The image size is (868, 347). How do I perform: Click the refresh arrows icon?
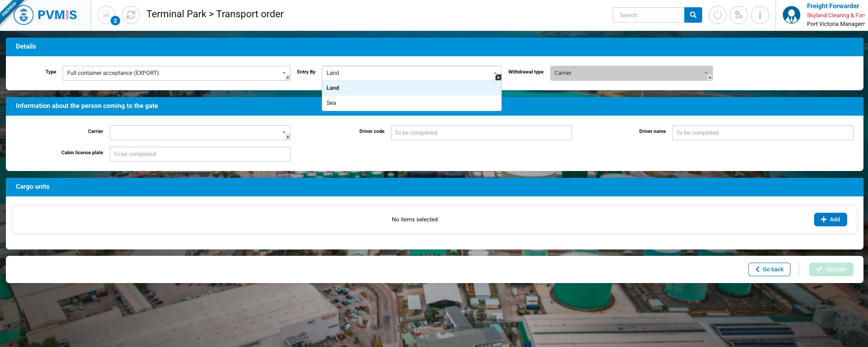[131, 15]
